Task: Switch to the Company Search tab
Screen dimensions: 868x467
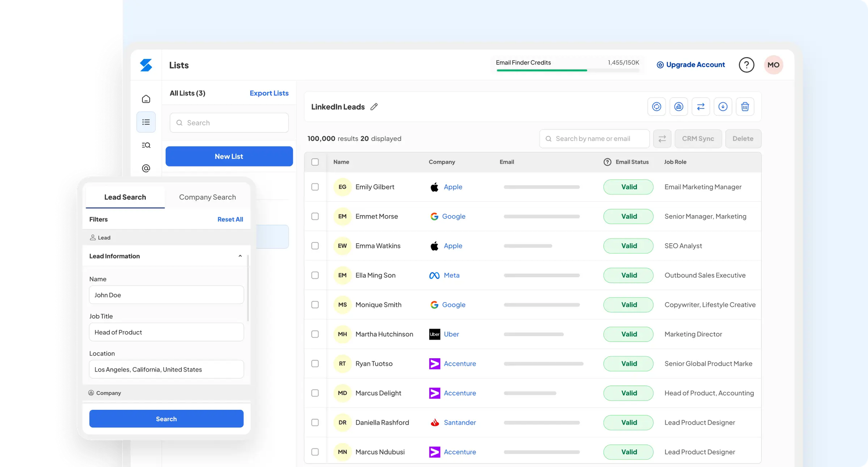Action: point(207,197)
